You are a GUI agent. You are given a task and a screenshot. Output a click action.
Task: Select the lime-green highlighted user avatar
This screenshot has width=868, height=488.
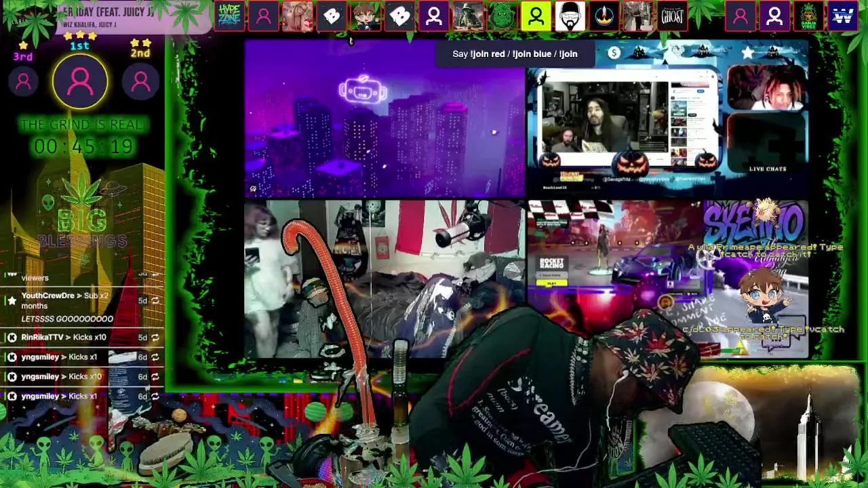click(x=536, y=16)
